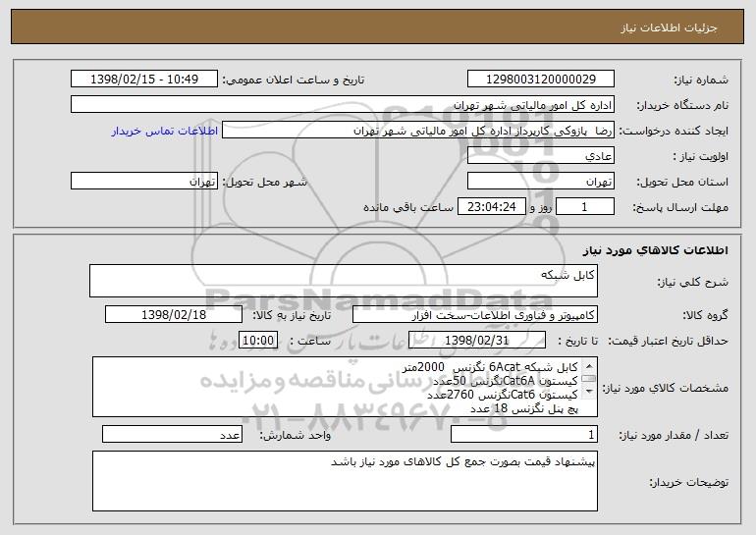The width and height of the screenshot is (756, 535).
Task: Select the اولویت نیاز field عادي
Action: 540,156
